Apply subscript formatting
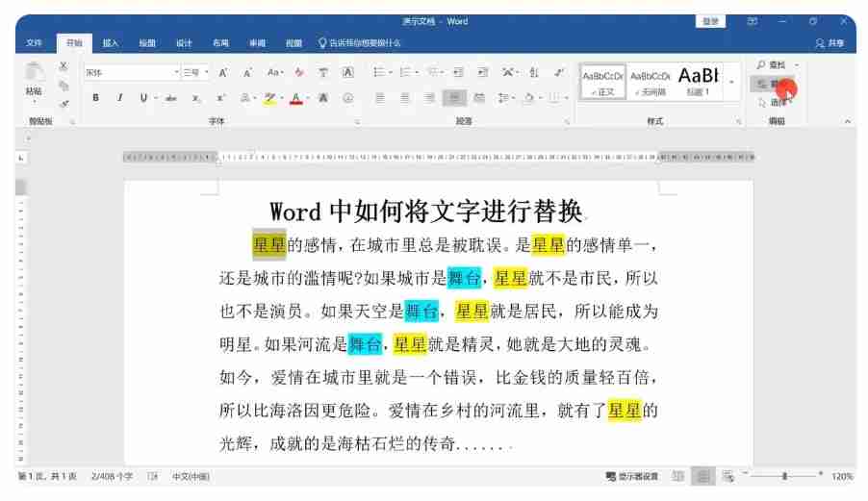Viewport: 868px width, 501px height. click(x=195, y=98)
